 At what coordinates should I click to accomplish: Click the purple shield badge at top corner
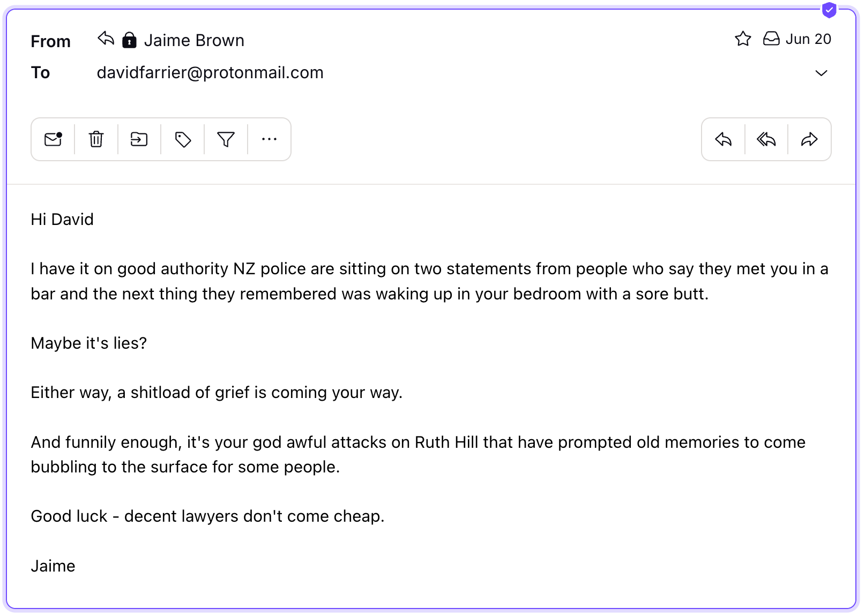tap(829, 10)
